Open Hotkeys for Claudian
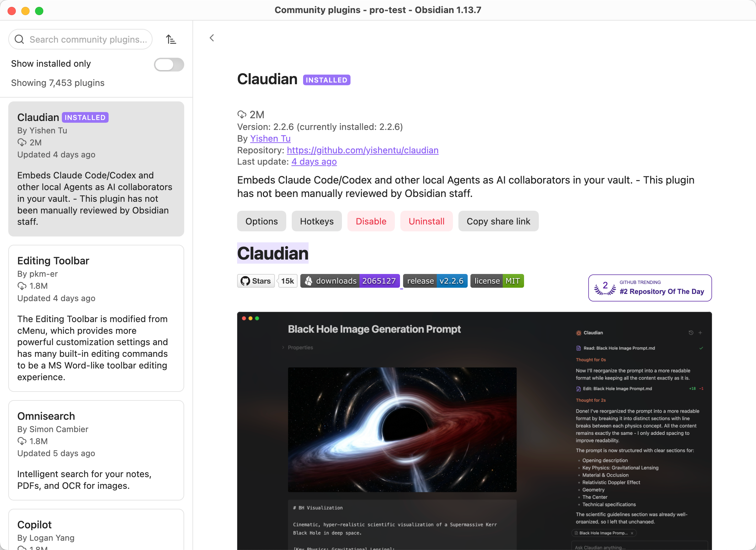756x550 pixels. click(x=317, y=221)
